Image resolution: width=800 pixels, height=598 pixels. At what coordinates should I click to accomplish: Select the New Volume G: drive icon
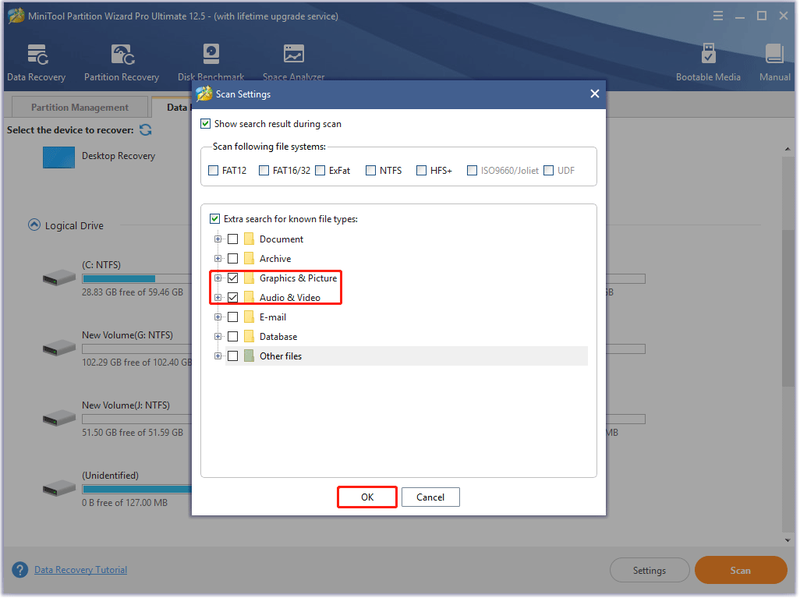[x=59, y=348]
